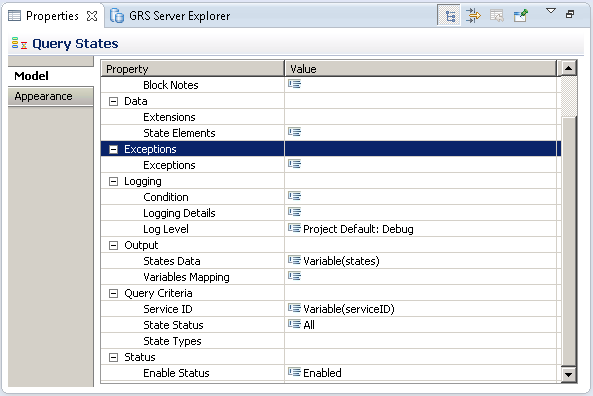Click the Variables Mapping value icon
This screenshot has width=593, height=396.
[294, 276]
